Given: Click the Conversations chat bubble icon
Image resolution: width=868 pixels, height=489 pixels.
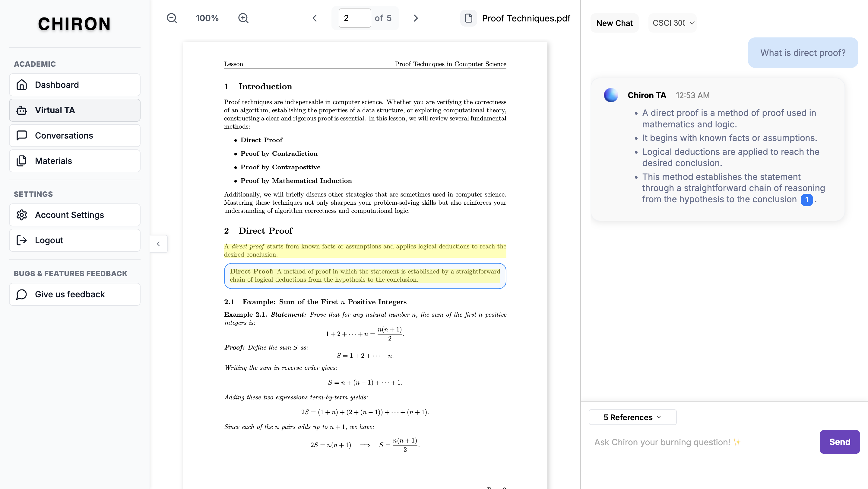Looking at the screenshot, I should [x=22, y=136].
